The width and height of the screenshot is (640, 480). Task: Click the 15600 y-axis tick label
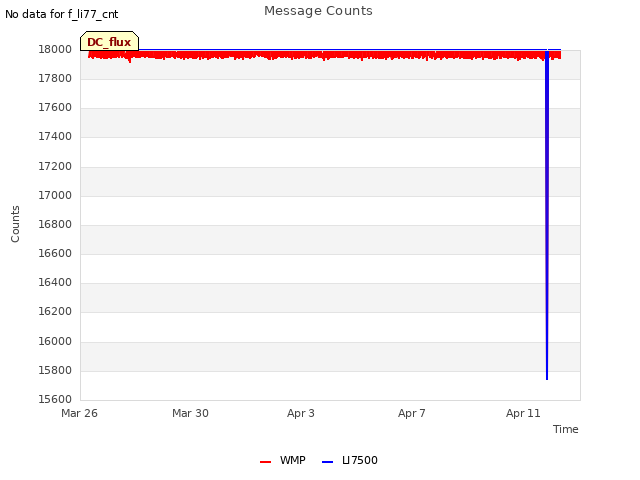click(x=55, y=399)
